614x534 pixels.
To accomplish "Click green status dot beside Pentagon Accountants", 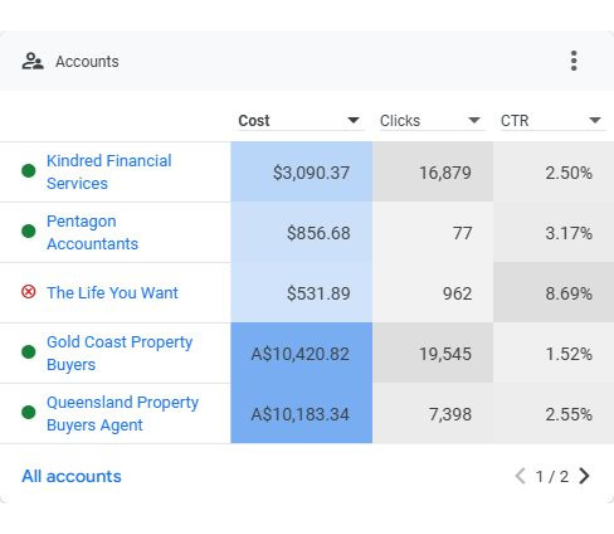I will [x=28, y=232].
